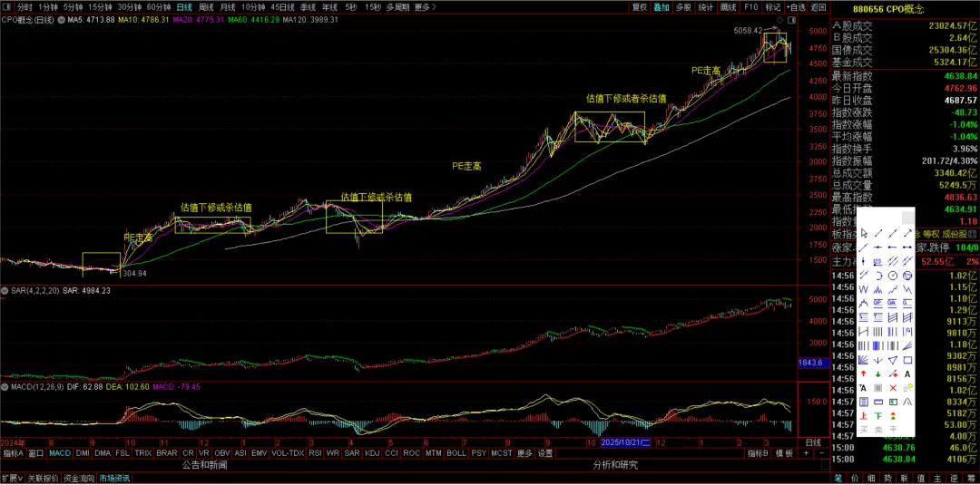The width and height of the screenshot is (980, 485).
Task: Open the 窗口 window count menu
Action: coord(36,453)
